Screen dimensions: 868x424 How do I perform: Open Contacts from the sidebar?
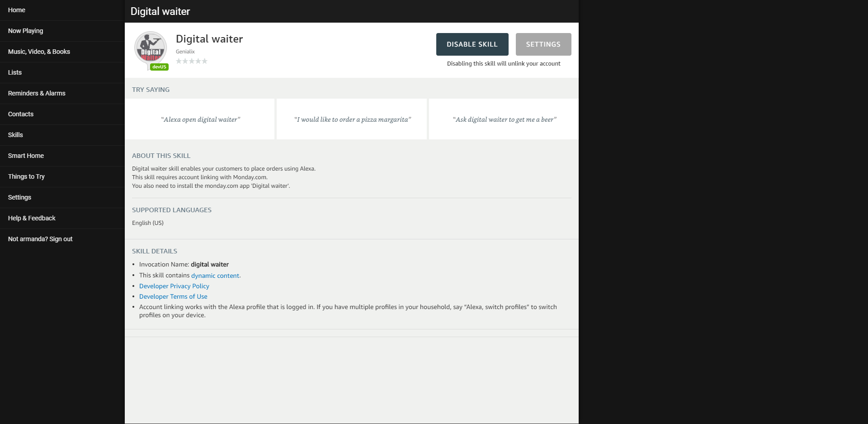[x=62, y=114]
